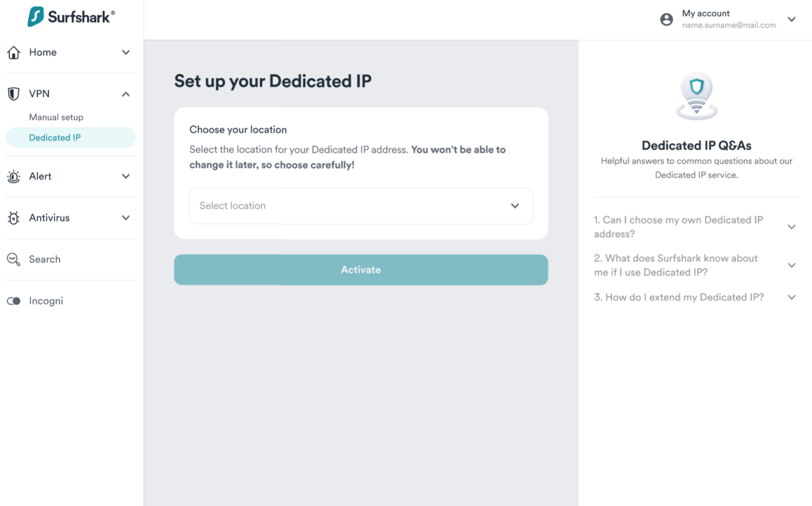Toggle the Incogni switch icon

[x=14, y=301]
